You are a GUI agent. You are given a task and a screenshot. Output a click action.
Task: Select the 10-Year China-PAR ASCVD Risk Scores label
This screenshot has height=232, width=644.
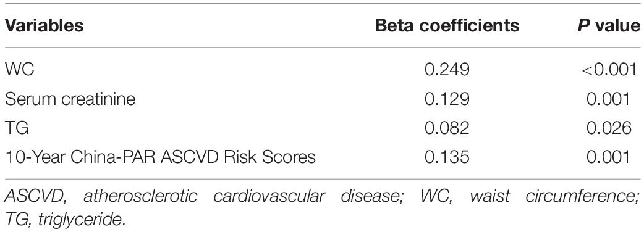160,157
